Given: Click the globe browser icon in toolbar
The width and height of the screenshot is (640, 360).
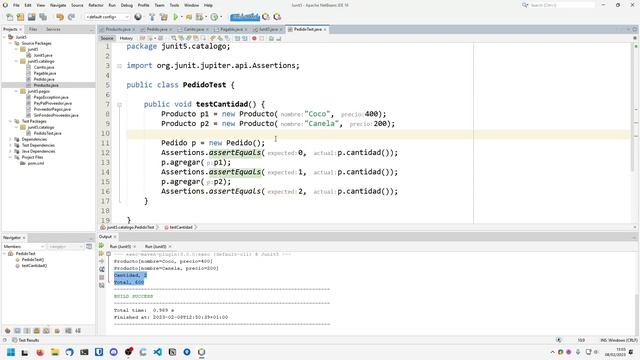Looking at the screenshot, I should click(138, 17).
